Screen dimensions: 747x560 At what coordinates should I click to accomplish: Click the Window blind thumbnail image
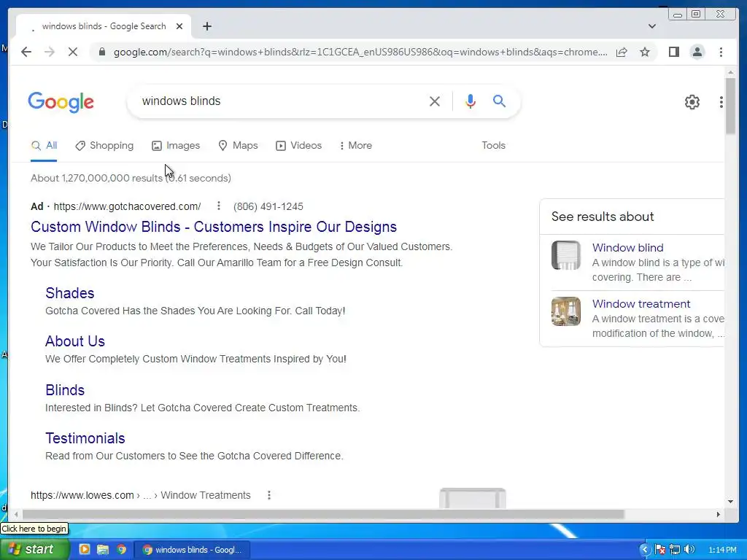[x=566, y=255]
